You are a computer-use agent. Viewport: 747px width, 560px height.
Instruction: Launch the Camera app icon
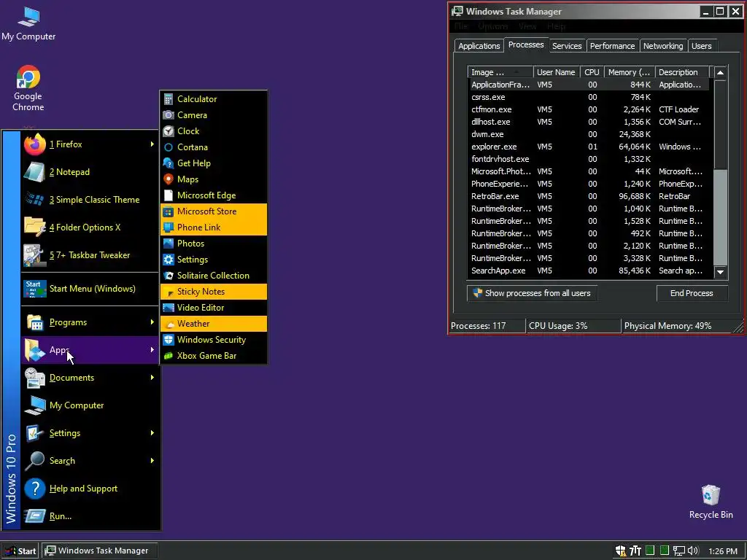click(x=169, y=115)
